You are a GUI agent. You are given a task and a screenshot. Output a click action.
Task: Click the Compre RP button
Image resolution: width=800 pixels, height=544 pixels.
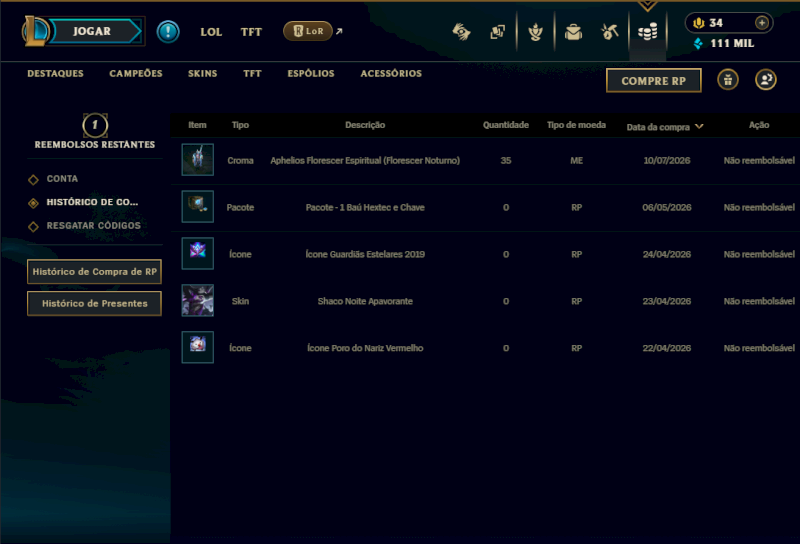[x=654, y=81]
